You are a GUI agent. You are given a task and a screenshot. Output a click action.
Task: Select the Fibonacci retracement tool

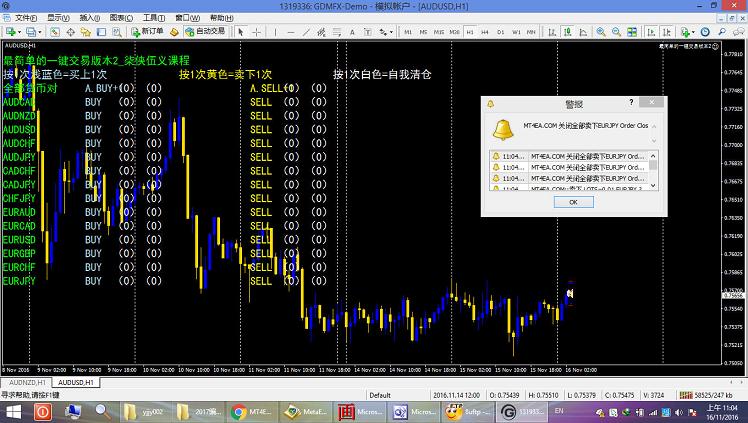[337, 32]
